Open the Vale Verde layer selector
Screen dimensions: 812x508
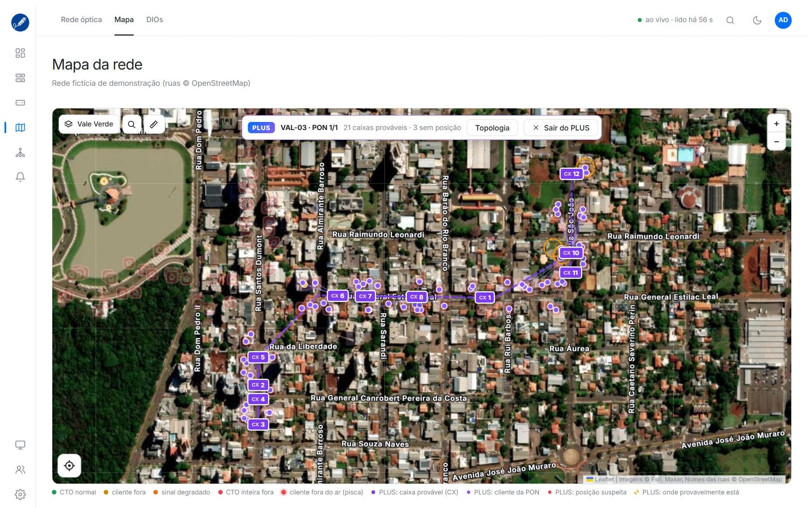tap(89, 124)
